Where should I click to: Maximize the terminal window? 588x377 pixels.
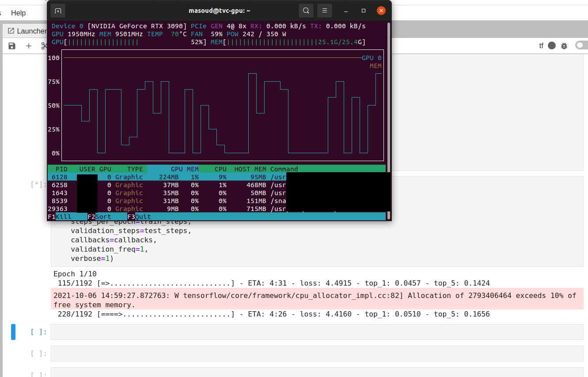coord(364,11)
